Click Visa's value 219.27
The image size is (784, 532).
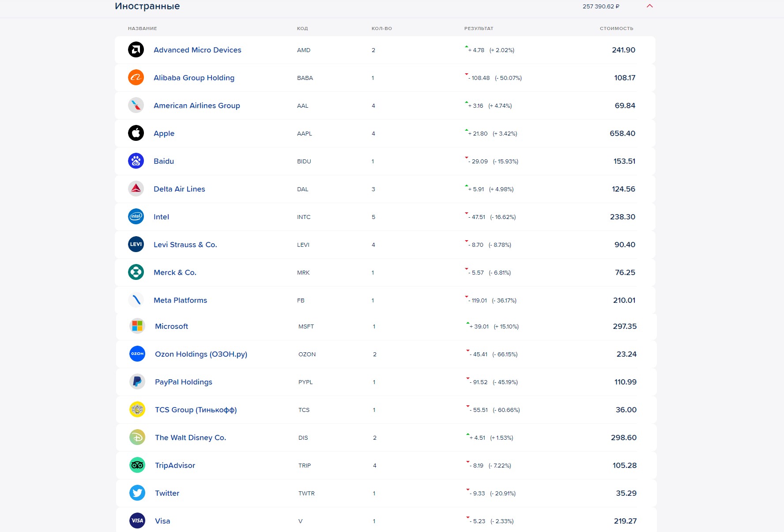tap(625, 521)
